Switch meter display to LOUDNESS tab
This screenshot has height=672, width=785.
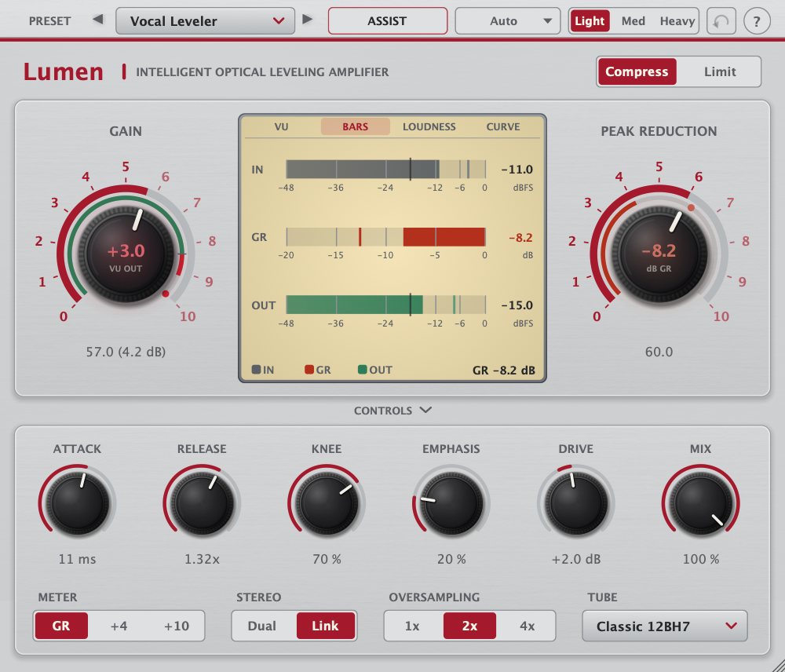pos(429,126)
